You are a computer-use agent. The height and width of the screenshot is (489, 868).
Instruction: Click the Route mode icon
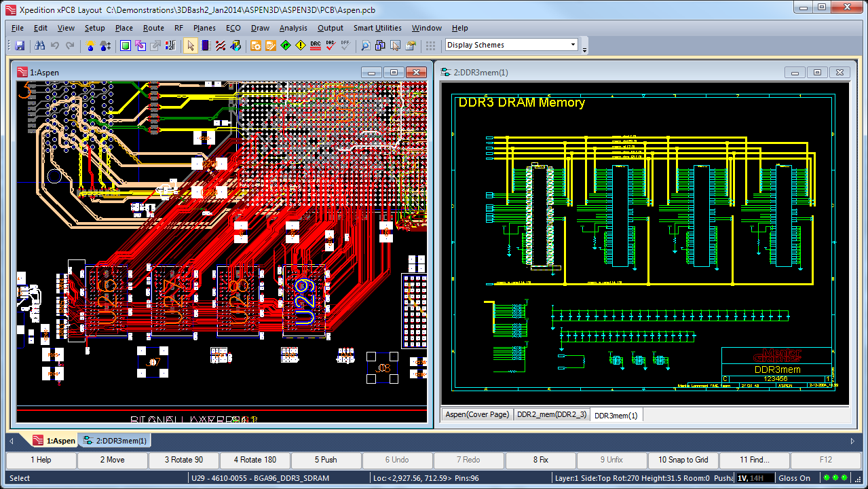pos(221,46)
